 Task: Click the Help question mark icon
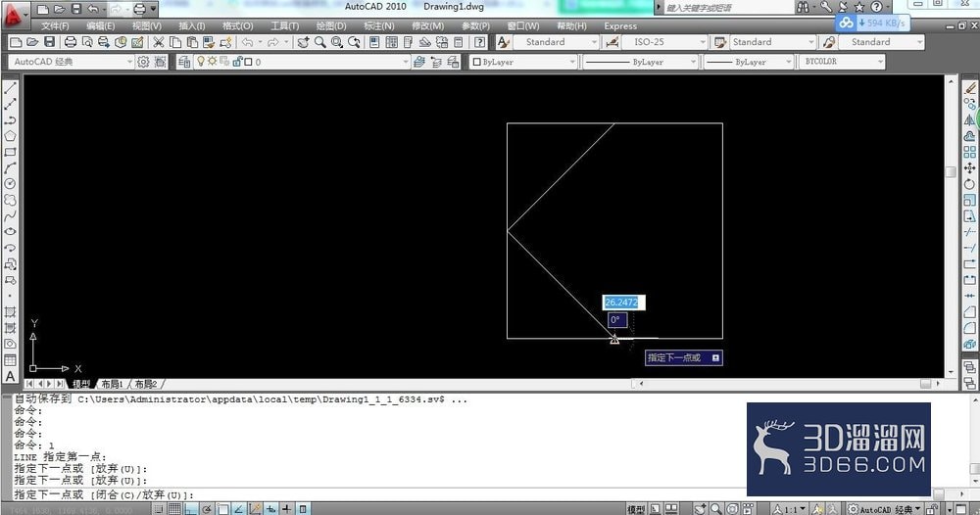click(x=479, y=42)
